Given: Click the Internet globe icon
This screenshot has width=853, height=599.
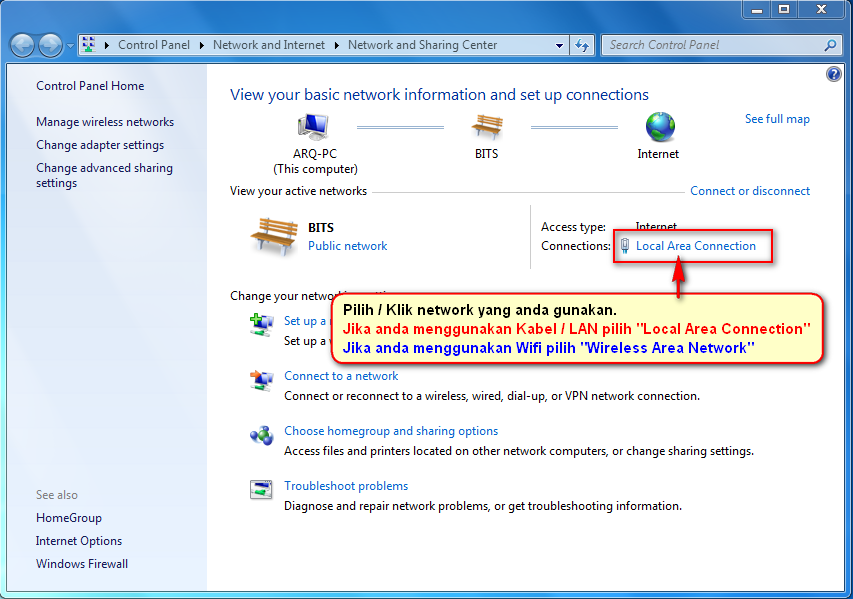Looking at the screenshot, I should pos(660,127).
